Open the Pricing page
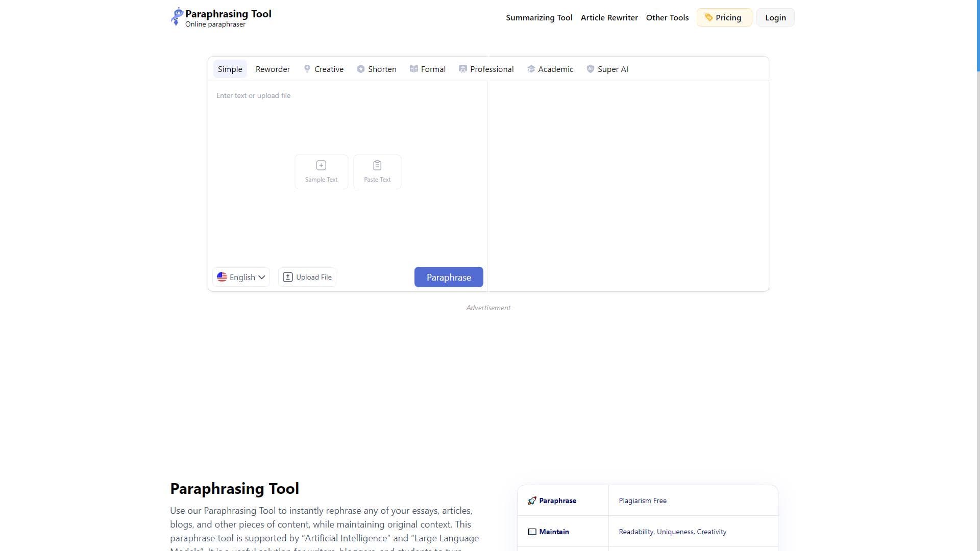This screenshot has height=551, width=980. click(x=724, y=17)
